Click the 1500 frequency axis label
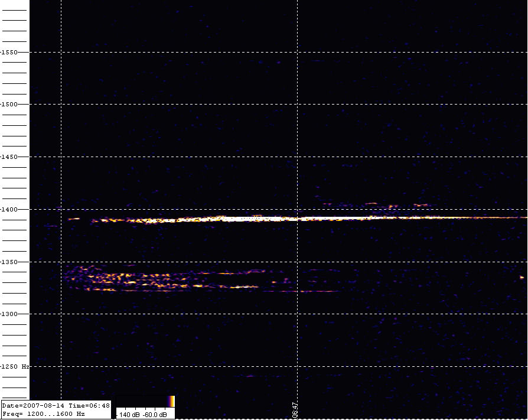Image resolution: width=528 pixels, height=420 pixels. [9, 105]
